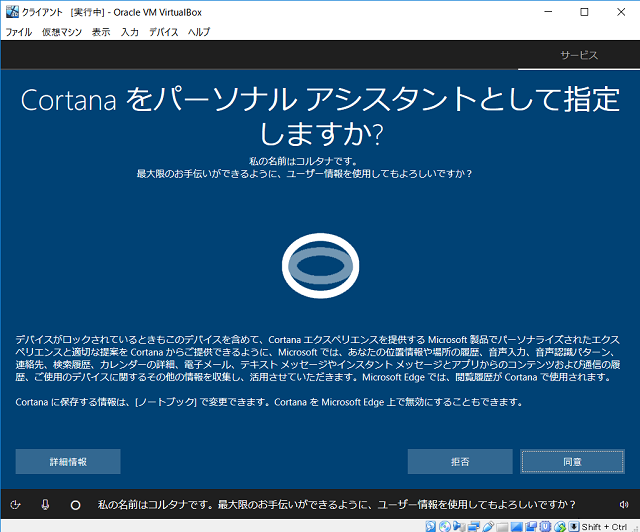Open the ease of access icon

pyautogui.click(x=16, y=505)
